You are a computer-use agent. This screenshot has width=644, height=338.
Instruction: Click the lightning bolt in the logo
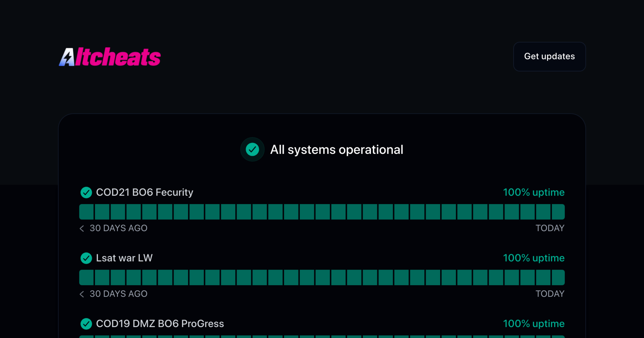pos(68,57)
